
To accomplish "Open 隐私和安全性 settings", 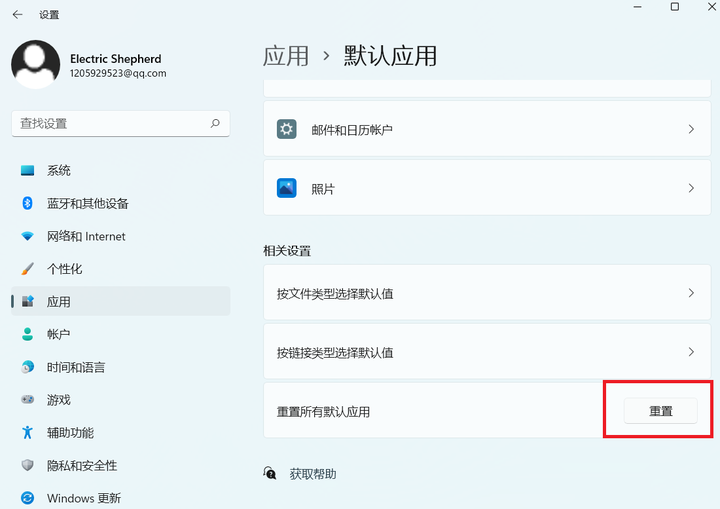I will point(120,465).
